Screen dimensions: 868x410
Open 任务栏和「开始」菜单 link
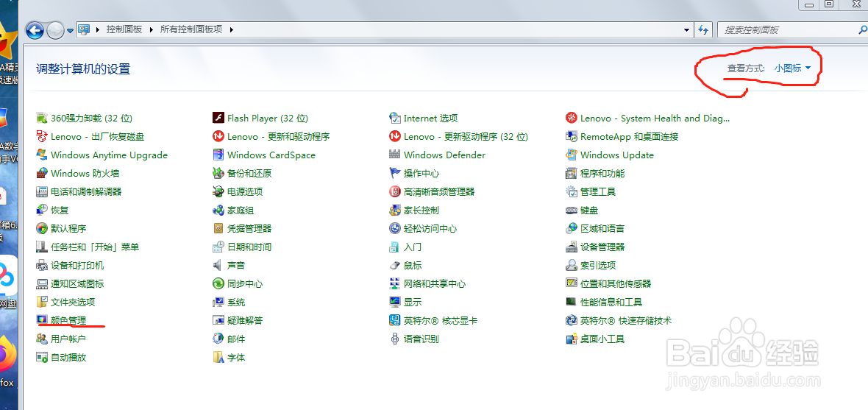click(95, 247)
